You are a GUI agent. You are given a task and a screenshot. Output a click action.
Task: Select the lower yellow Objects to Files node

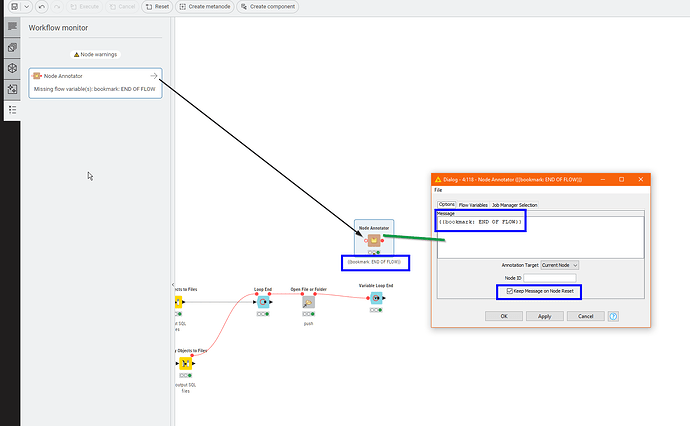186,364
